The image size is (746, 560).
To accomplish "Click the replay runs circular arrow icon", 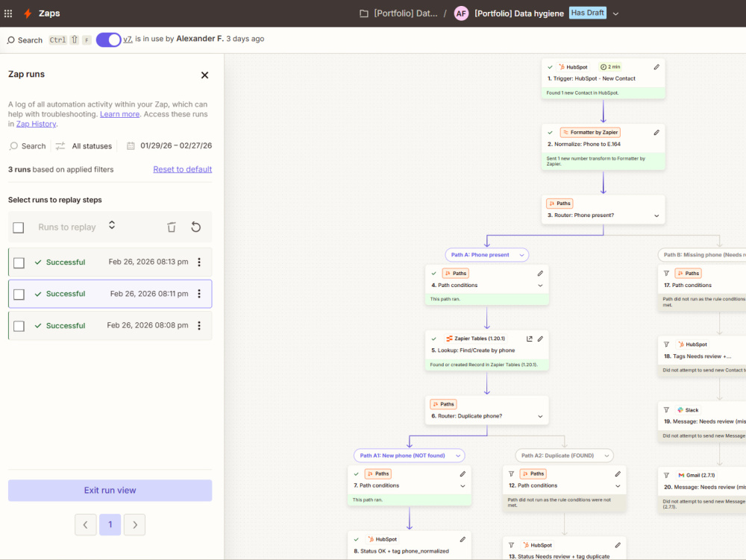I will (x=195, y=227).
